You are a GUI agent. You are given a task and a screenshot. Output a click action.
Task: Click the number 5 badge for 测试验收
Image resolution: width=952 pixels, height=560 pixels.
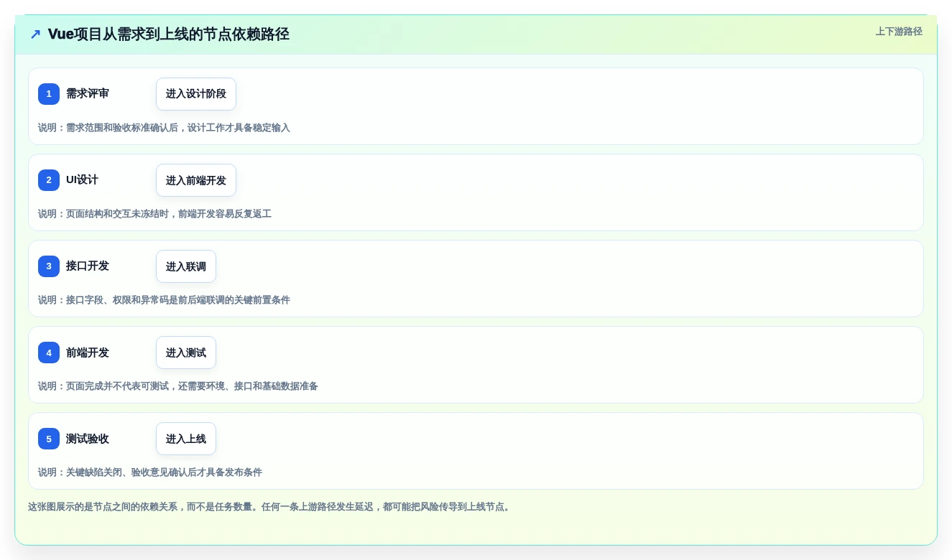[x=49, y=439]
